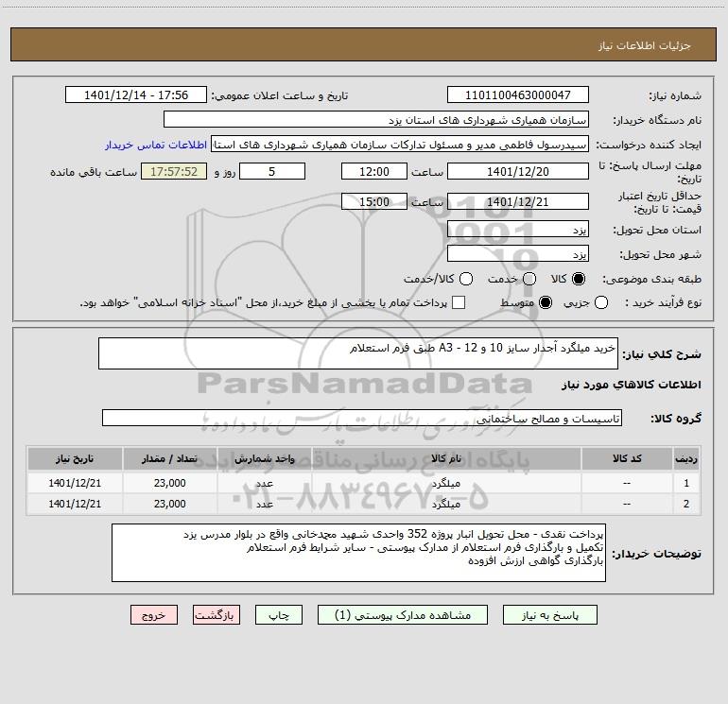Click need date 1401/12/21 in row 2
Viewport: 728px width, 704px height.
[x=75, y=504]
